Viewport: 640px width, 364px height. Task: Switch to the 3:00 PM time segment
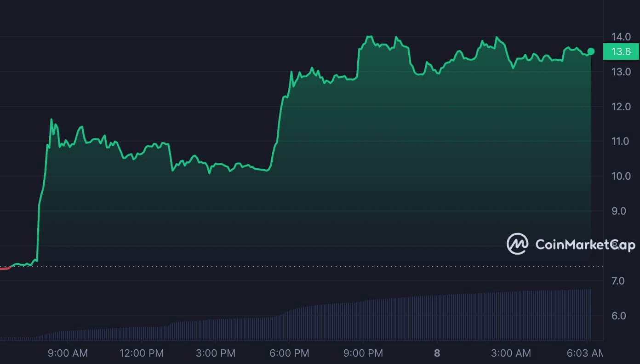click(x=216, y=353)
